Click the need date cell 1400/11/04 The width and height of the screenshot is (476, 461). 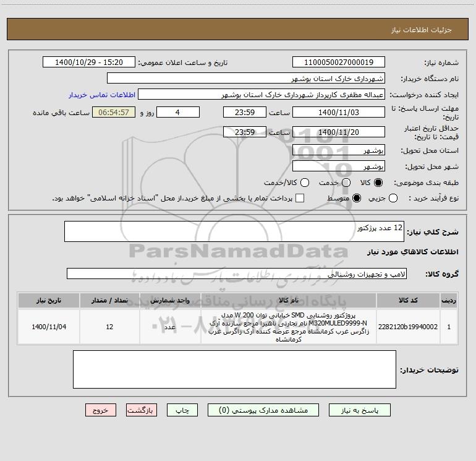[49, 327]
